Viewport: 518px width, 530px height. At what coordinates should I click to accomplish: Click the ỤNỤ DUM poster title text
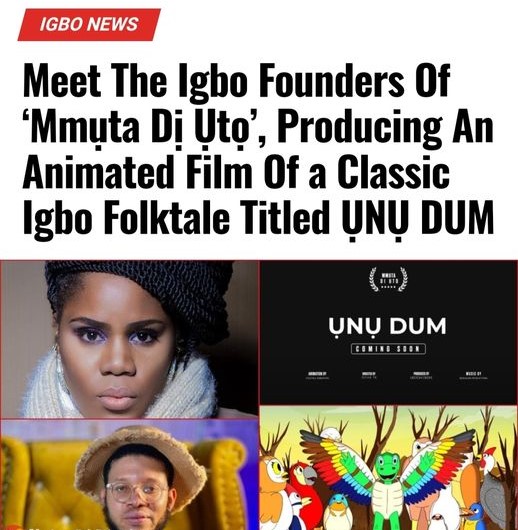(x=387, y=327)
